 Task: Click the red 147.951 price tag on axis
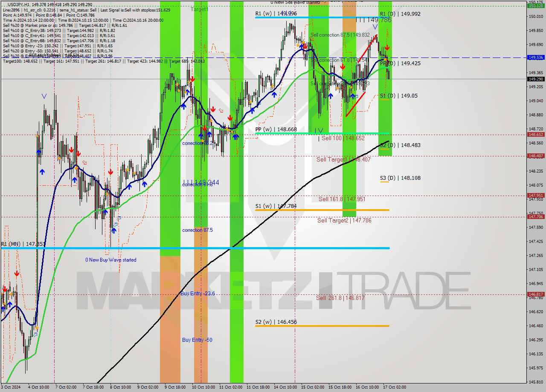536,196
